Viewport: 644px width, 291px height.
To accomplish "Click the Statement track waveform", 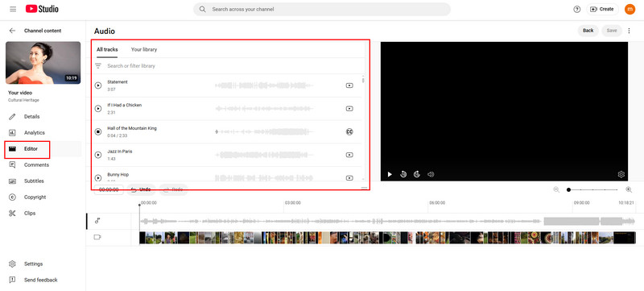I will click(x=264, y=85).
